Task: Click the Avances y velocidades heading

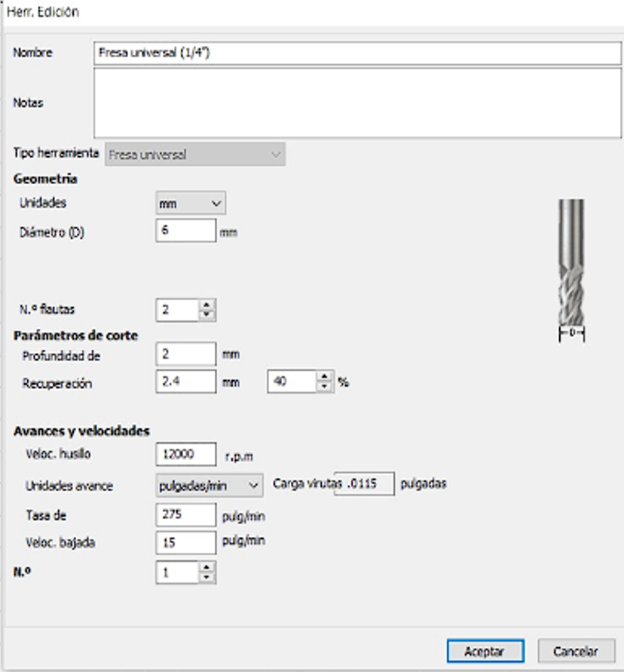Action: coord(81,431)
